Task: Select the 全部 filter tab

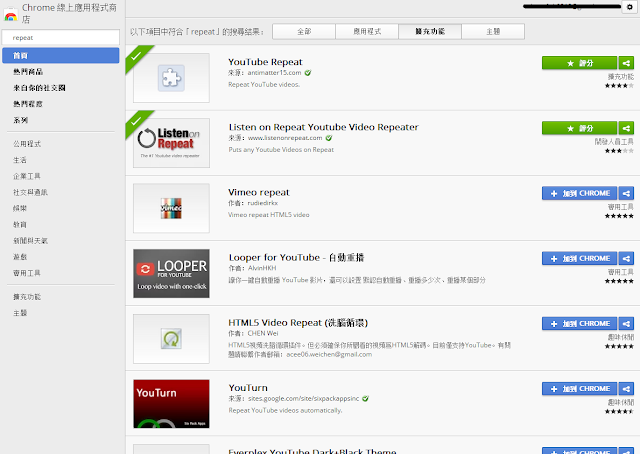Action: [304, 31]
